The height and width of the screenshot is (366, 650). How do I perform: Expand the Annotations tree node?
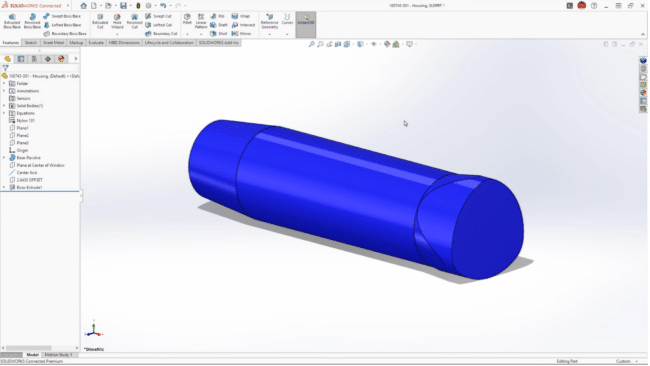click(4, 91)
